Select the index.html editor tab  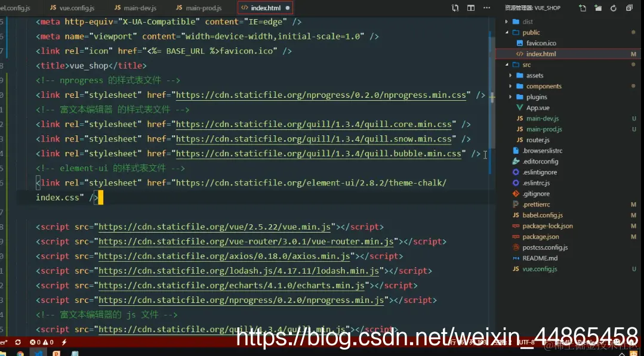tap(266, 8)
